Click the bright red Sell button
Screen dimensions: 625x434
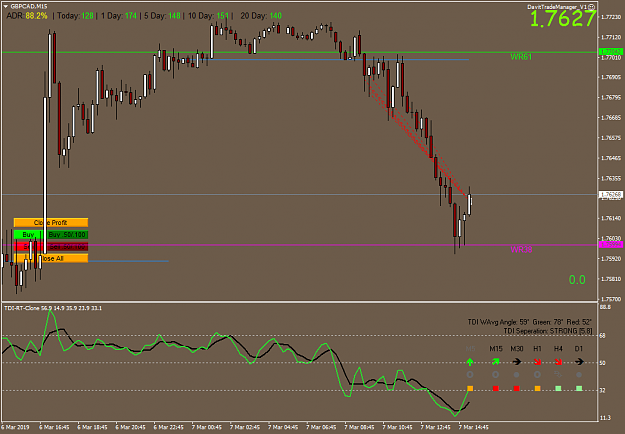pos(28,247)
